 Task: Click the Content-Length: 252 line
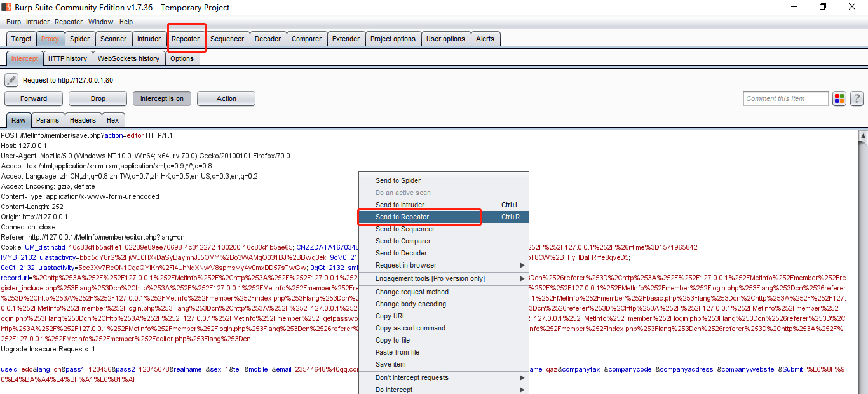coord(32,207)
